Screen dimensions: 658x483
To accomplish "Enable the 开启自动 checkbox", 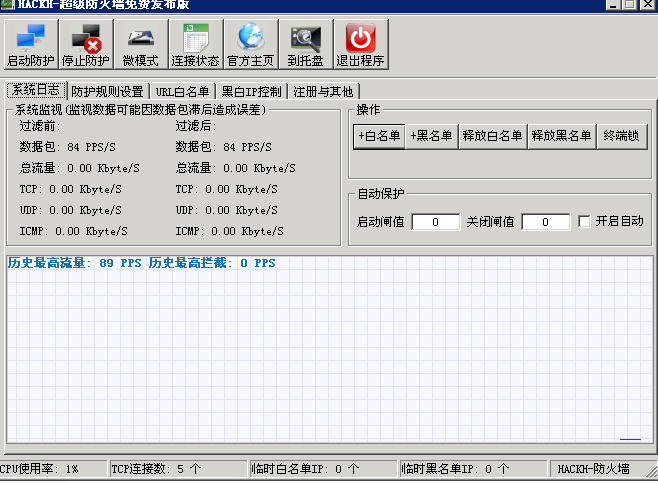I will tap(584, 221).
